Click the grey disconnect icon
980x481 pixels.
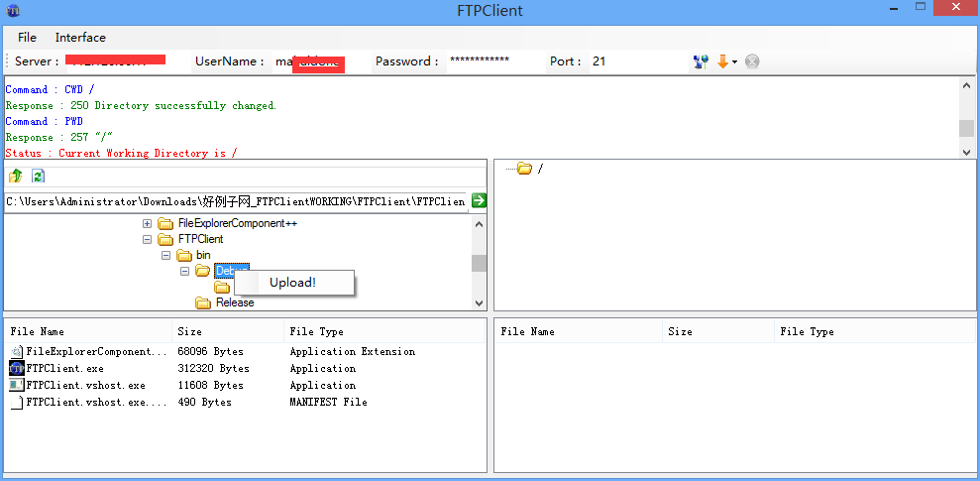point(752,61)
